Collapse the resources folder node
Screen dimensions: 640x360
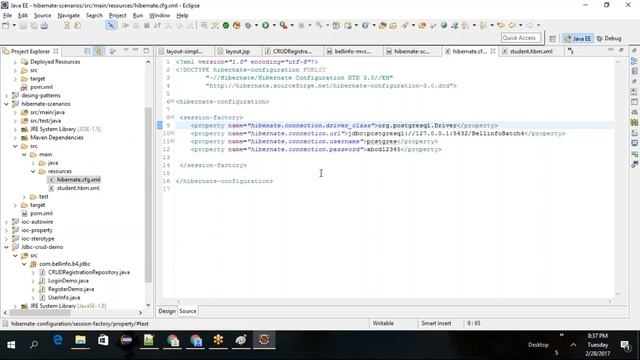click(x=33, y=171)
